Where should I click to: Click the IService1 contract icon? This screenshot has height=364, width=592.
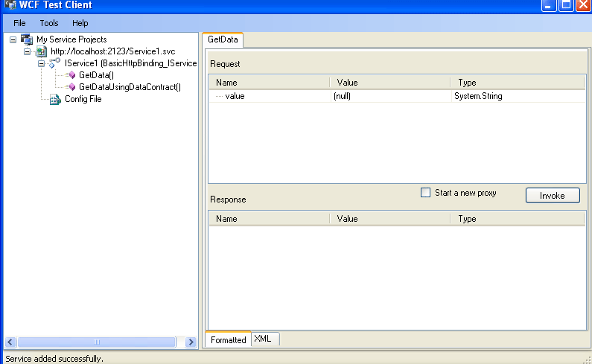pos(55,63)
